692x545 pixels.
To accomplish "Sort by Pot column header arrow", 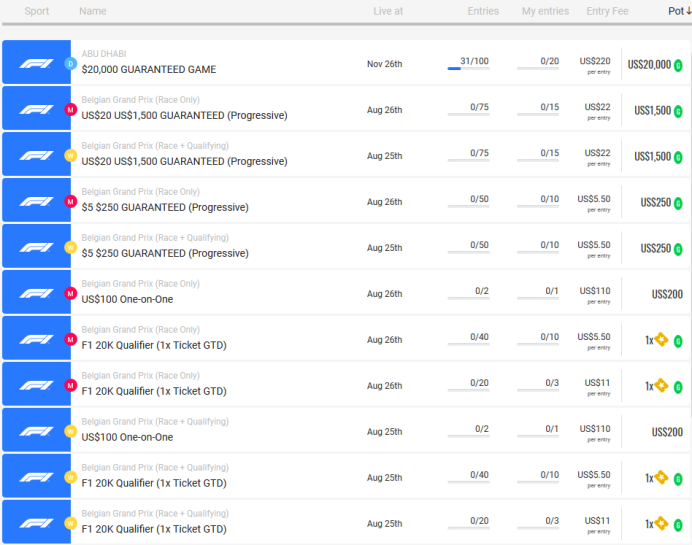I will (x=688, y=11).
